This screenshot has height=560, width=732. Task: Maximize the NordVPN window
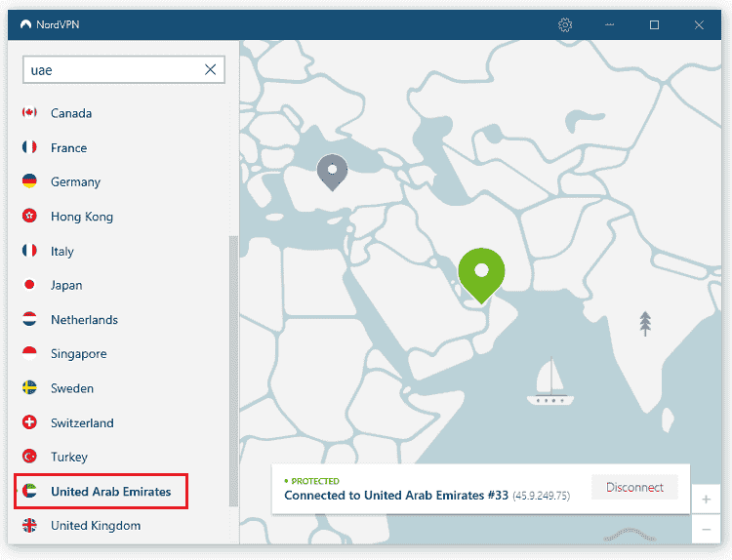pyautogui.click(x=654, y=24)
